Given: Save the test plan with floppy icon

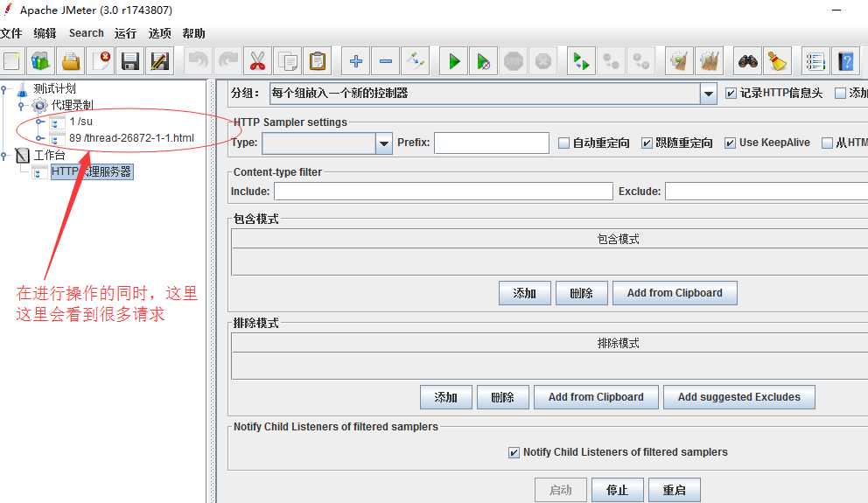Looking at the screenshot, I should 130,61.
